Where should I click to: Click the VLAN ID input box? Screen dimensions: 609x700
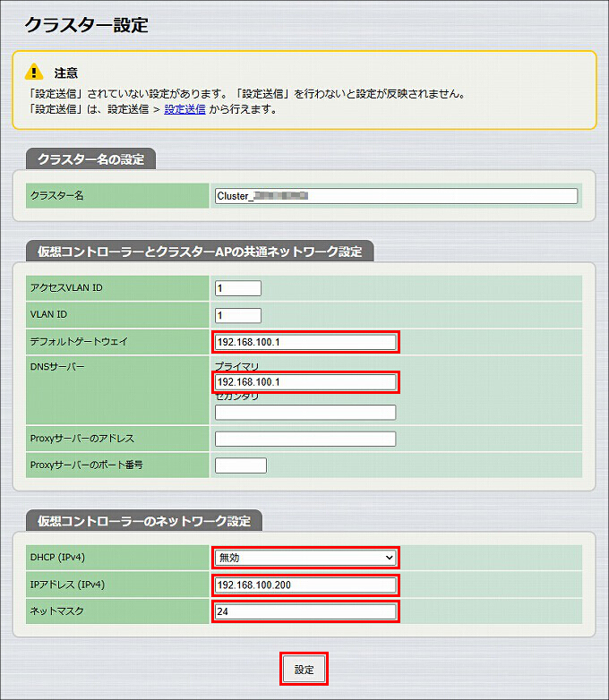[238, 316]
